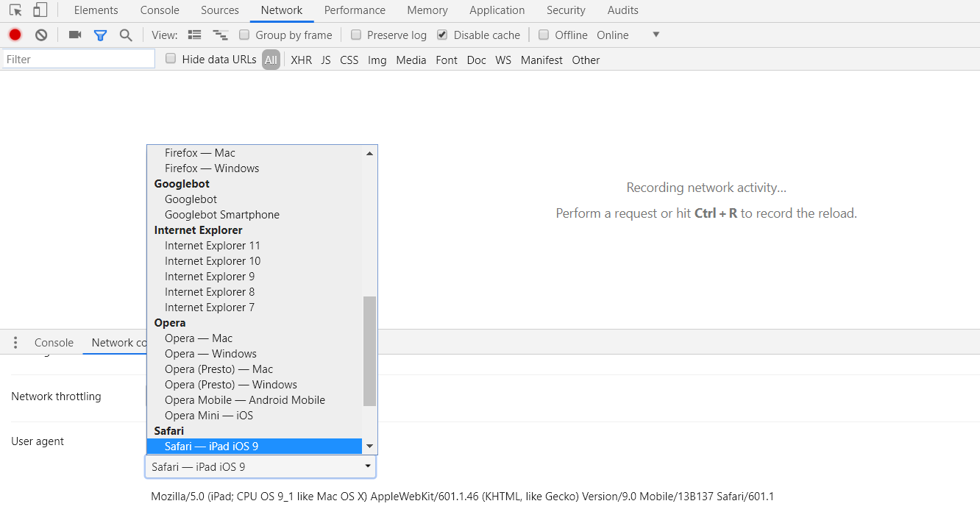
Task: Uncheck Disable cache checkbox
Action: tap(442, 35)
